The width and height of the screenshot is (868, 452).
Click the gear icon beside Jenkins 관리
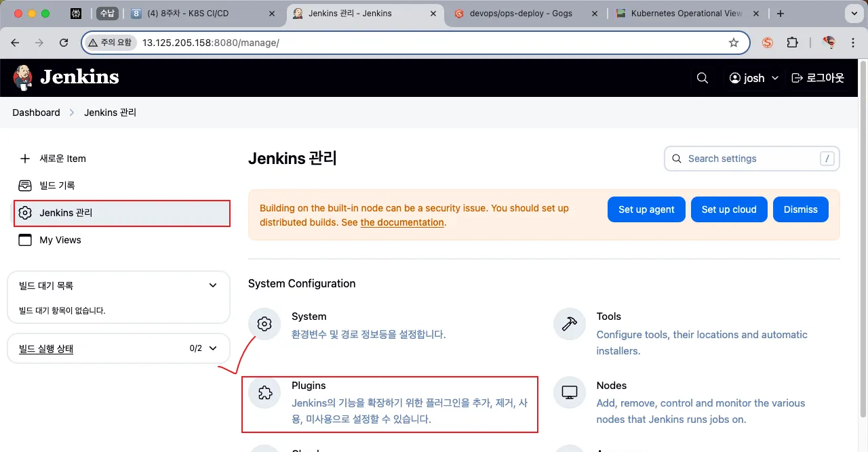click(x=25, y=213)
